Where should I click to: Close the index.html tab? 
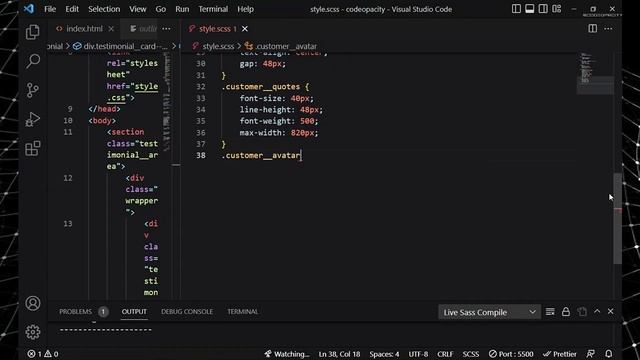coord(111,29)
